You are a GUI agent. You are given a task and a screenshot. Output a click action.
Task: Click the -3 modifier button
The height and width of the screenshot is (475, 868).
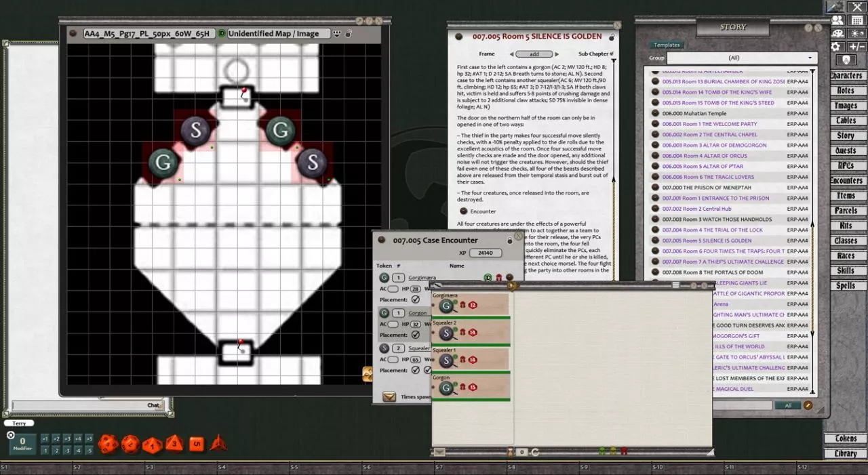point(66,451)
